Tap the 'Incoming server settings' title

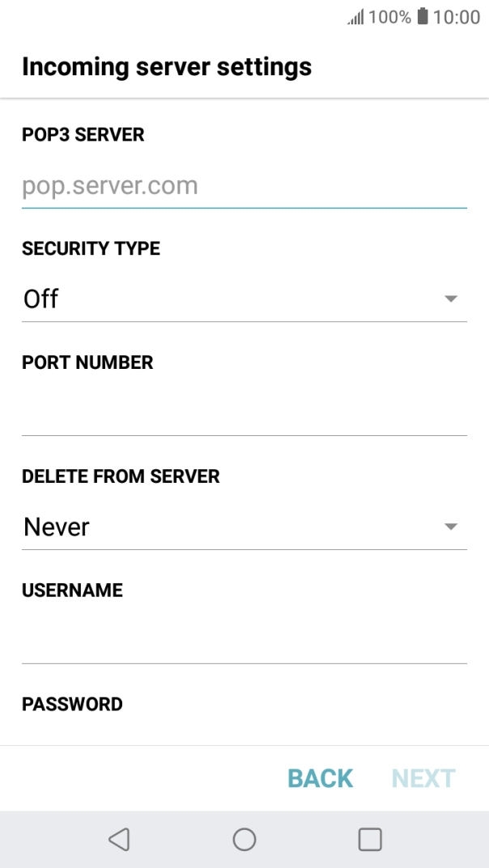[x=167, y=66]
